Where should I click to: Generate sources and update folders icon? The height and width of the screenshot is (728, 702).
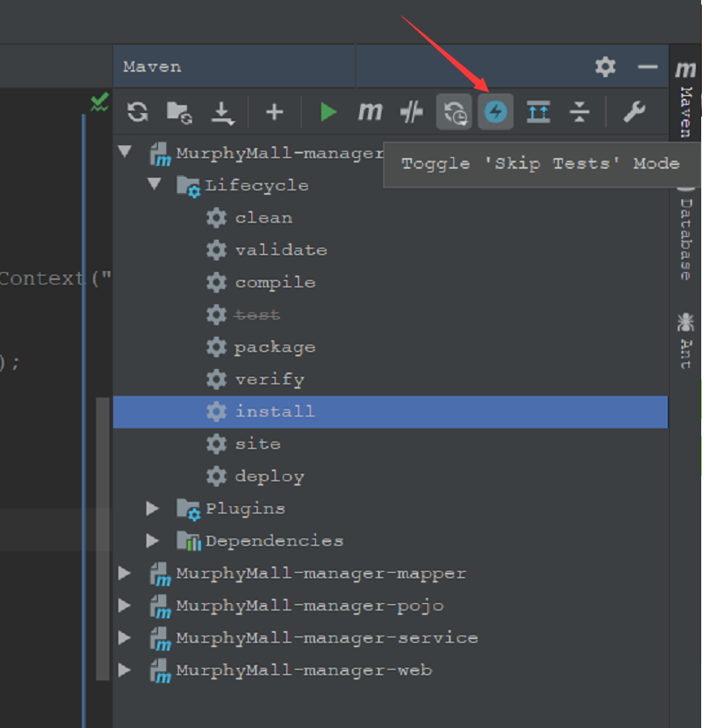point(180,113)
